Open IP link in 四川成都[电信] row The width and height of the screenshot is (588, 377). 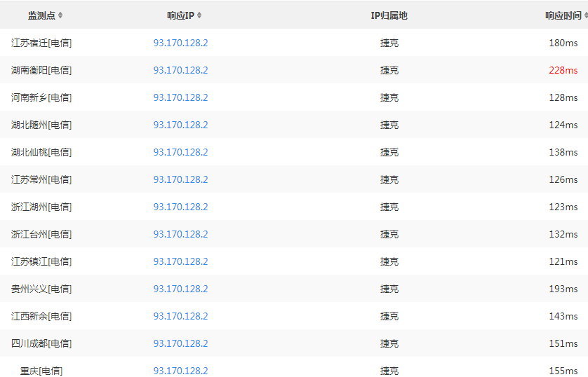pyautogui.click(x=180, y=343)
